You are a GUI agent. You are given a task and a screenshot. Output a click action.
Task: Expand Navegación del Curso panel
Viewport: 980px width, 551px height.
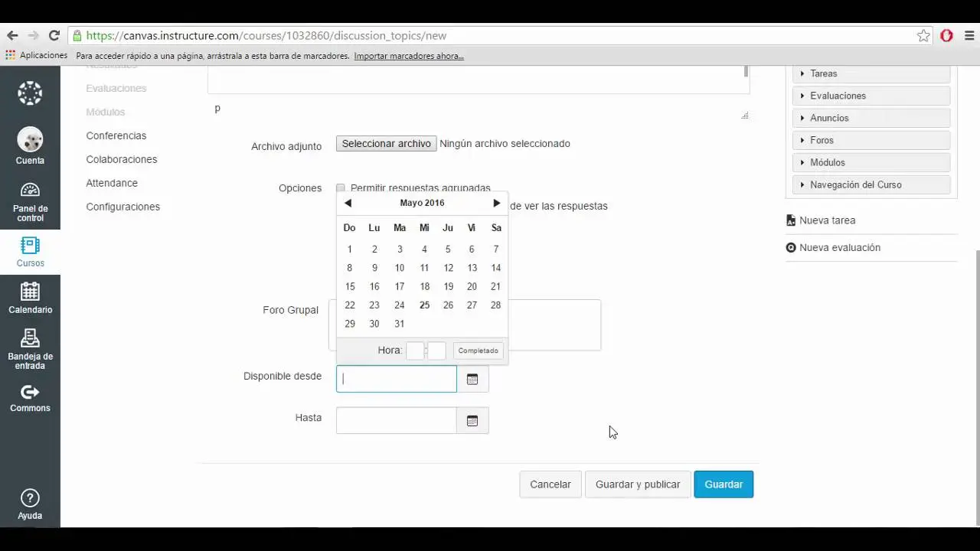pos(871,184)
